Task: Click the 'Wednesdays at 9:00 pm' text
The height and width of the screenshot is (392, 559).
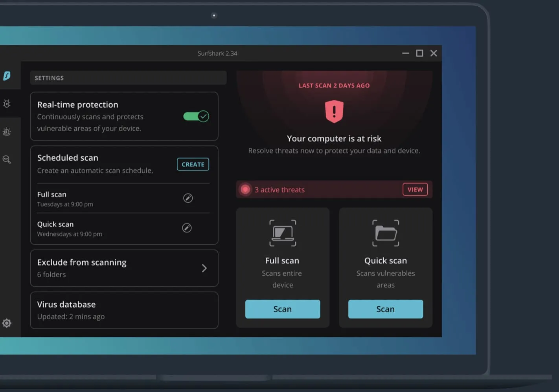Action: [x=70, y=234]
